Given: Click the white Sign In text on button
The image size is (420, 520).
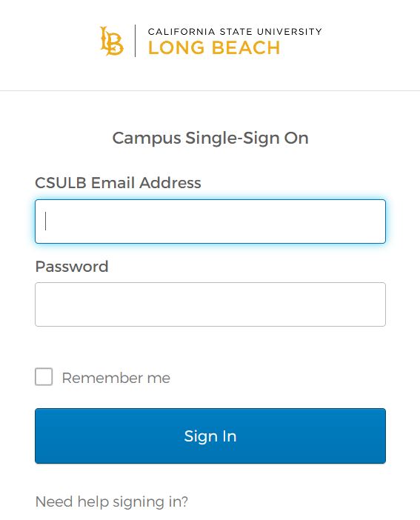Looking at the screenshot, I should coord(210,436).
